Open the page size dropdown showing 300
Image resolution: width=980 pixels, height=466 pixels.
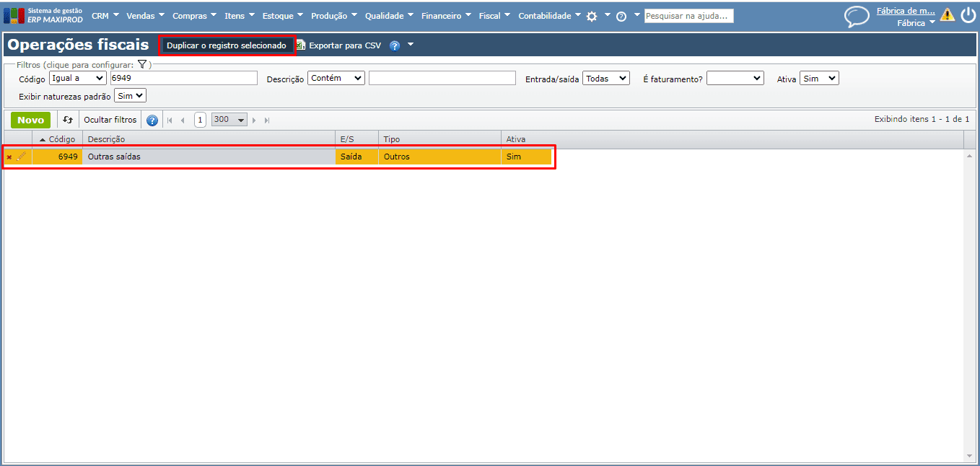tap(229, 120)
